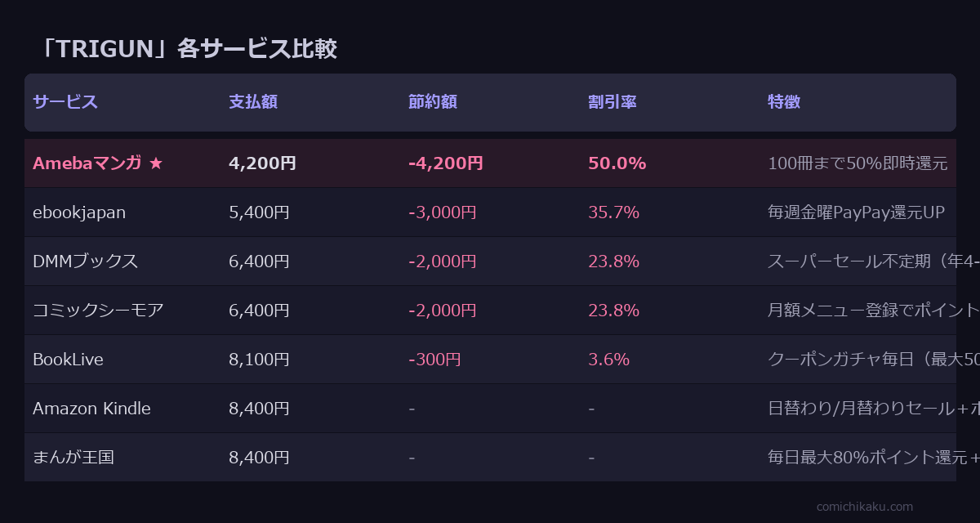This screenshot has height=523, width=980.
Task: Select the 8,100円 BookLive payment
Action: [259, 360]
